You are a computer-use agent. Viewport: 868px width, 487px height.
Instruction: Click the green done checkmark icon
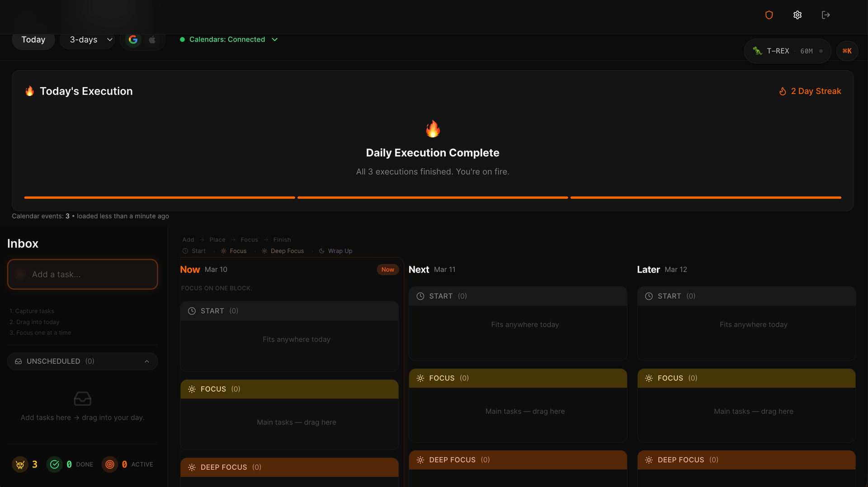(x=55, y=464)
